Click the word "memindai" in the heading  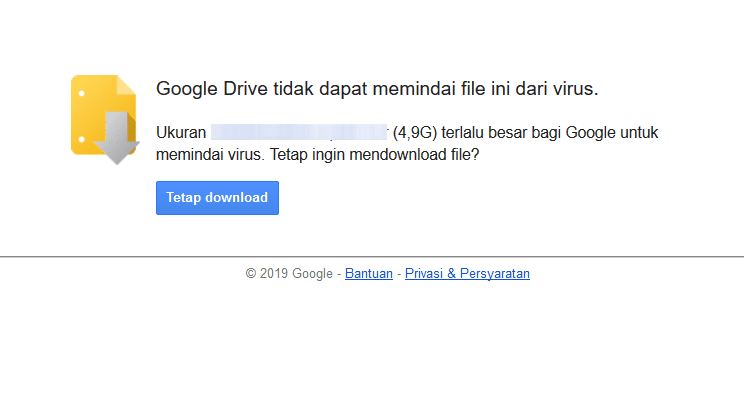click(x=410, y=89)
